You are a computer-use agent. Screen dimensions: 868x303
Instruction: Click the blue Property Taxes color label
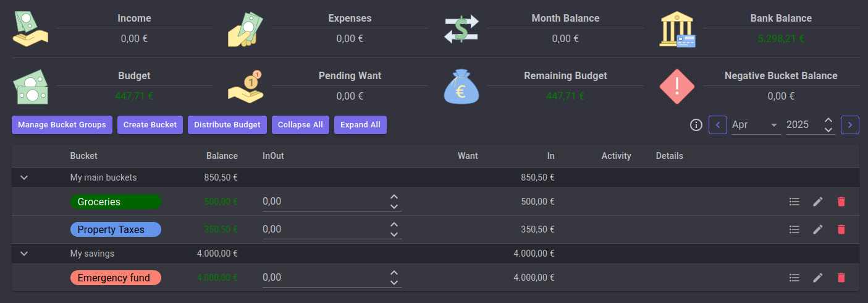point(116,229)
